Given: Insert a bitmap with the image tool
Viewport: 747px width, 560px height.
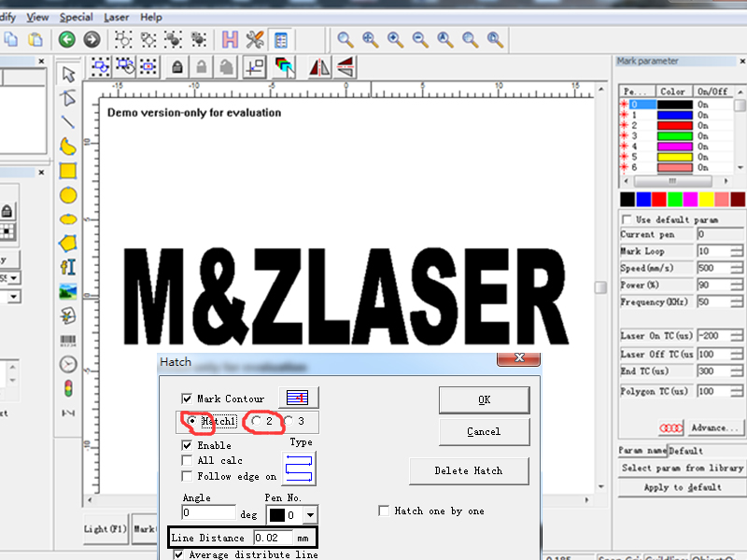Looking at the screenshot, I should (x=68, y=291).
